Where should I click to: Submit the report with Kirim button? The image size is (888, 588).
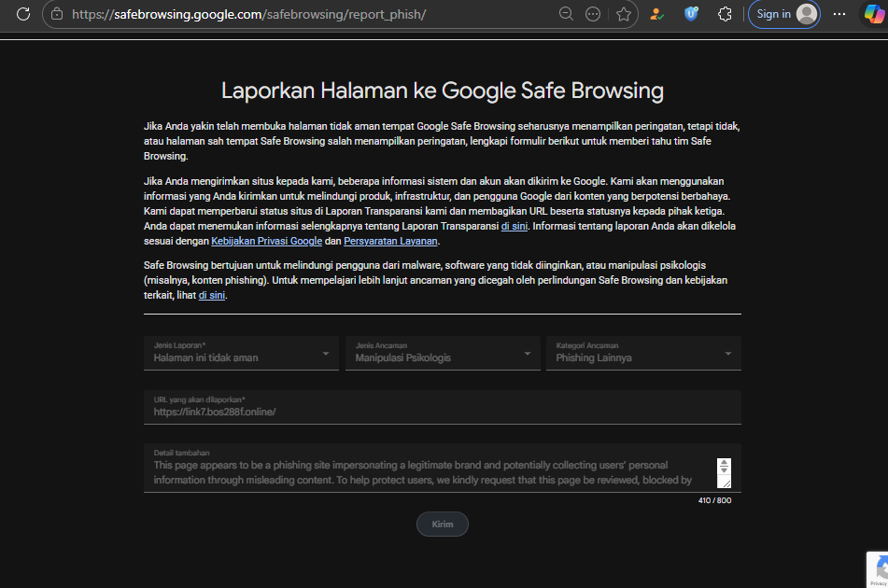(x=443, y=524)
